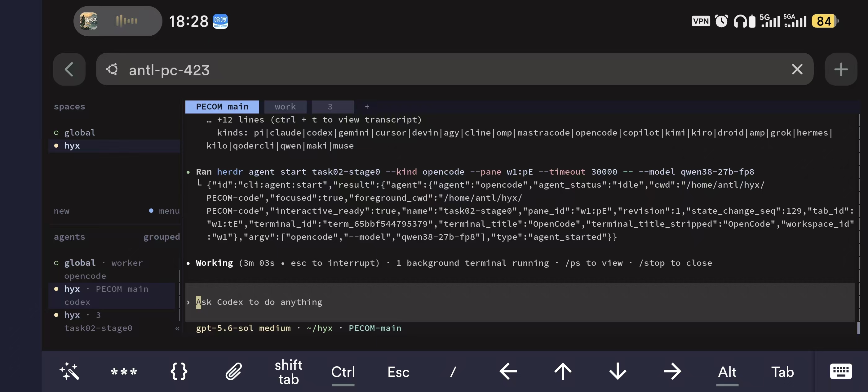Select hyx PECOM main codex agent
Viewport: 868px width, 392px height.
tap(112, 295)
